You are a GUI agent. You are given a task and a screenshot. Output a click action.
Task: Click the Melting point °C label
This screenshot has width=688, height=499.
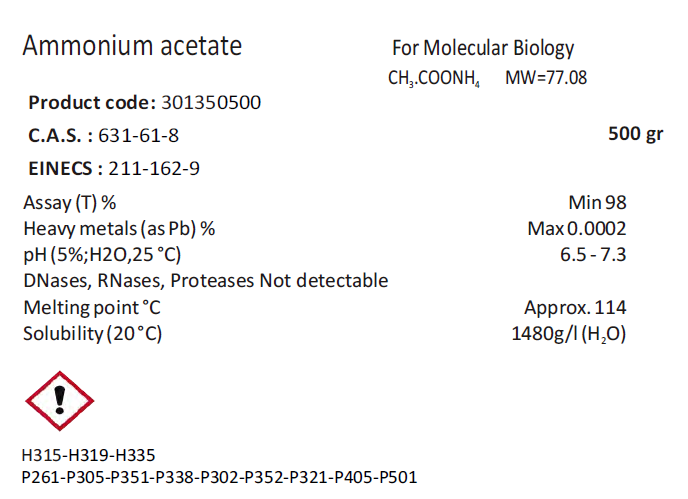click(92, 307)
